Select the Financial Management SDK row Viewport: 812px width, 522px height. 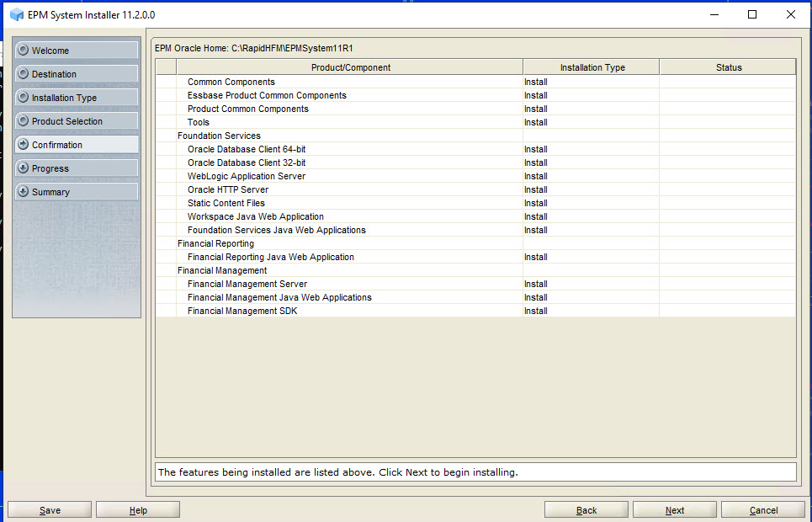475,311
